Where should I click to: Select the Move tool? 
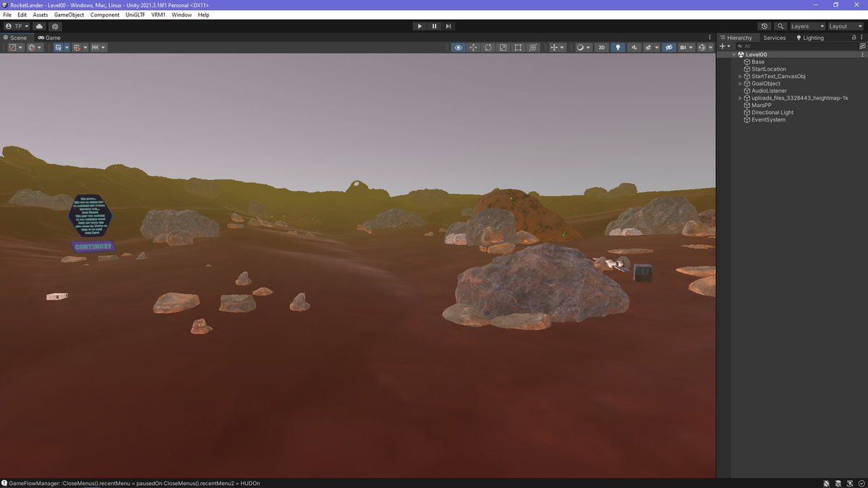(473, 48)
